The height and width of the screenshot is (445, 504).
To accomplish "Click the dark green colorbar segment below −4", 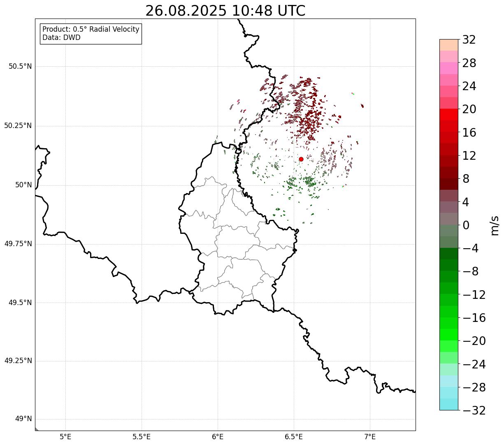I will [449, 254].
